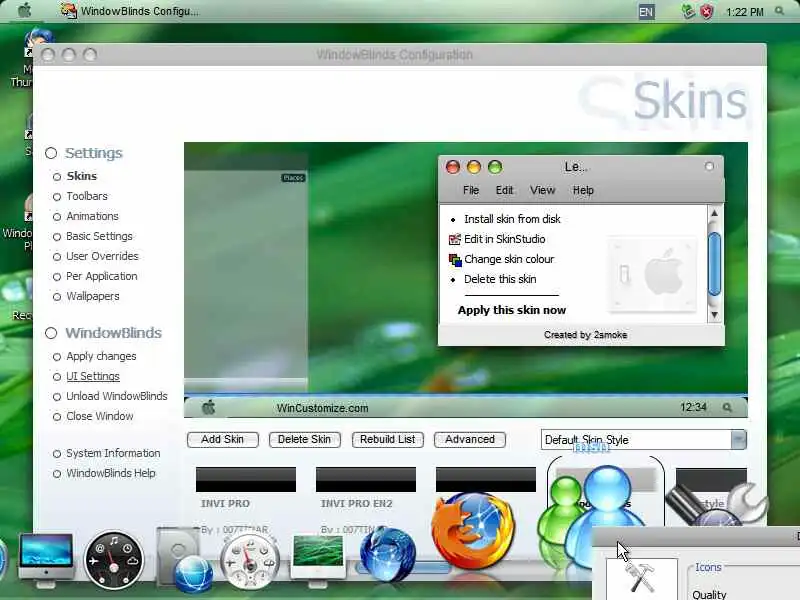Click the red shield security tray icon
The height and width of the screenshot is (600, 800).
707,12
